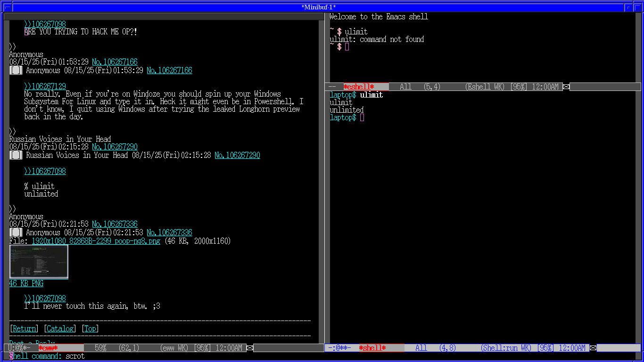644x362 pixels.
Task: Open No.106267336 link on the row without checkbox
Action: [115, 224]
